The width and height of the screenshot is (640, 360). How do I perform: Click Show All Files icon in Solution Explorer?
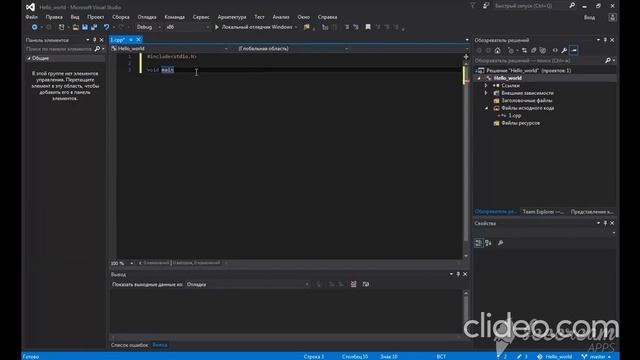click(542, 50)
